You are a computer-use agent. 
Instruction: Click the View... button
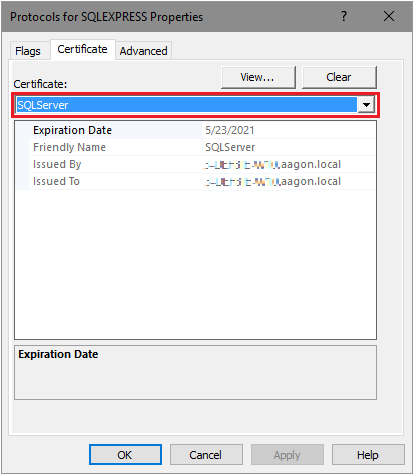pyautogui.click(x=258, y=77)
